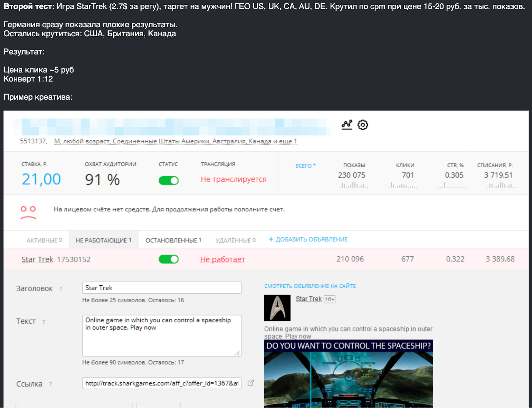The height and width of the screenshot is (408, 532).
Task: Click the ad row CTR 0,322
Action: 455,259
